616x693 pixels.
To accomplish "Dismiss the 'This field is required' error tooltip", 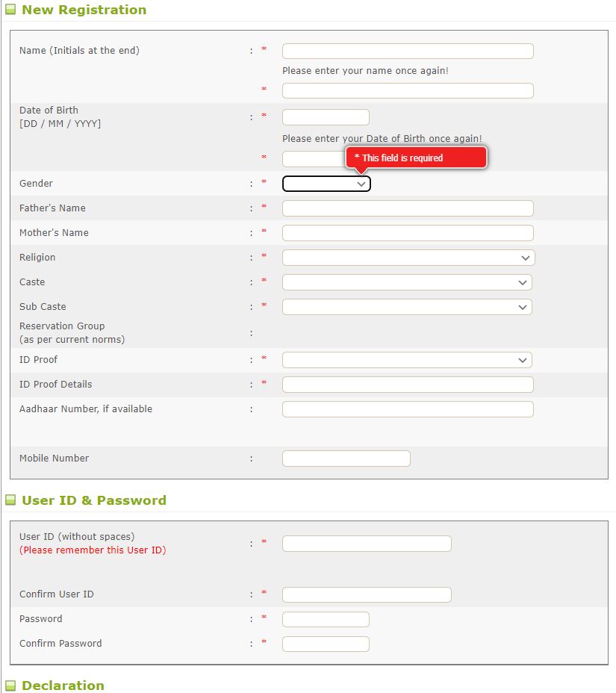I will tap(416, 158).
